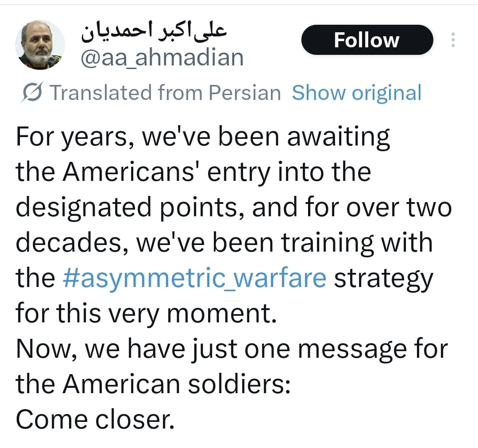Click the Show original link

[356, 93]
